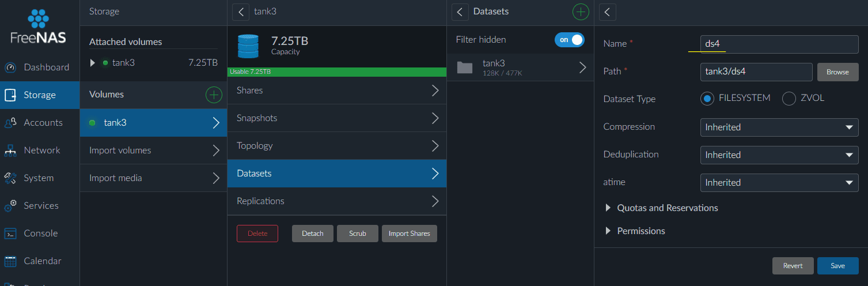
Task: Open the Network section icon
Action: (x=10, y=150)
